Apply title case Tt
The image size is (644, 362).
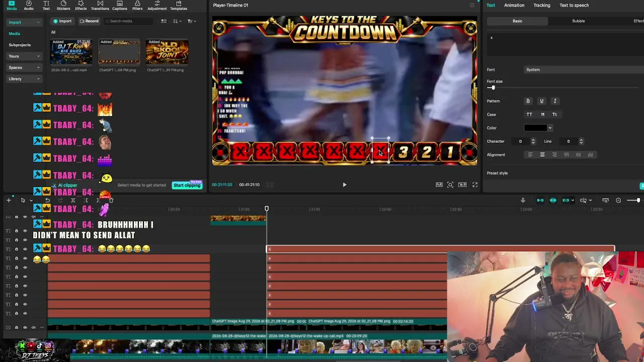click(x=554, y=115)
